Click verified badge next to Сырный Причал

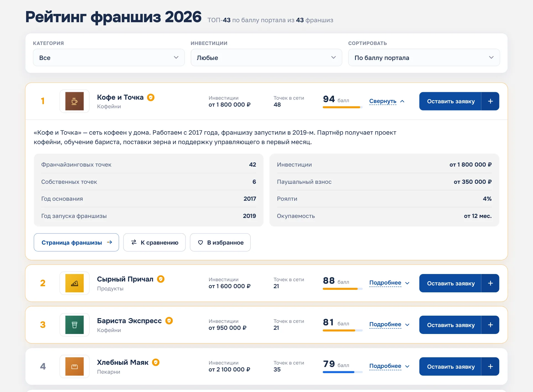(161, 279)
